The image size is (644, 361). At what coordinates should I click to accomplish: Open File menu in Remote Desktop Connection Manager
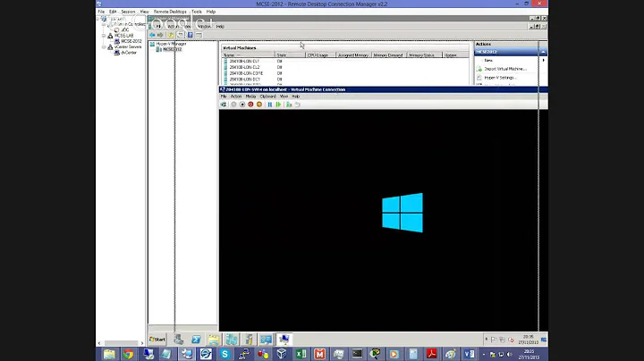[x=101, y=12]
